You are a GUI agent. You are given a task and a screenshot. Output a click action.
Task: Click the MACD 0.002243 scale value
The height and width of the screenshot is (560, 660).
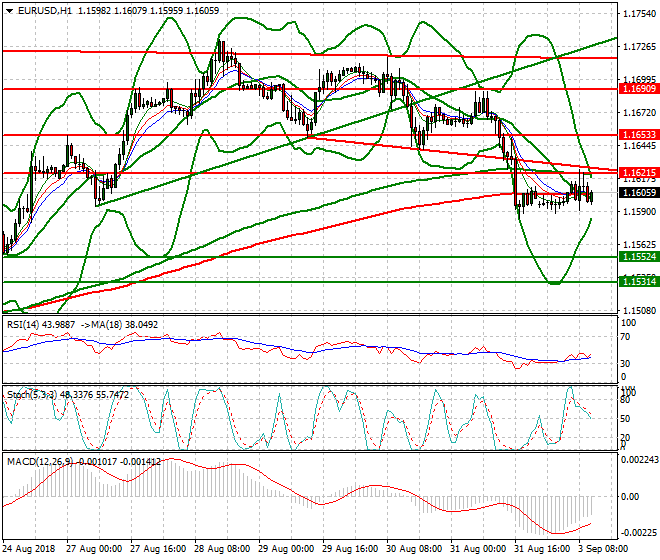coord(640,460)
